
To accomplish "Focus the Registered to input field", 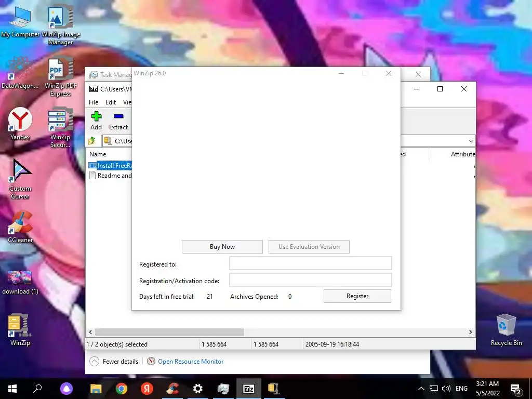I will 311,263.
